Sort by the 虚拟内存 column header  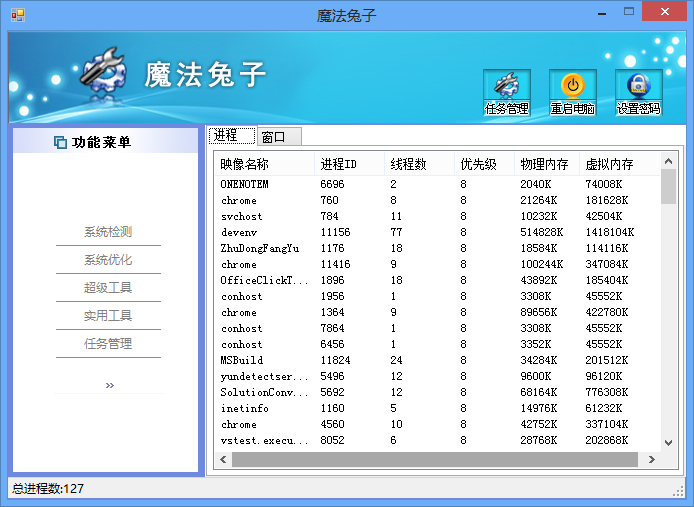620,164
